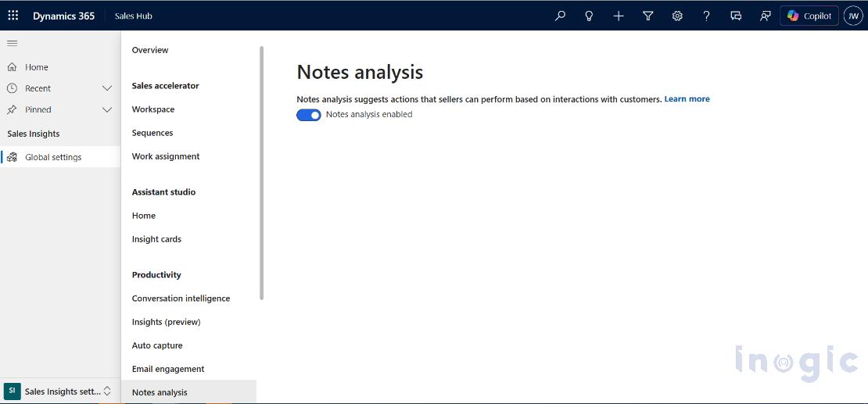Screen dimensions: 868x404
Task: Open the app launcher waffle icon
Action: click(13, 16)
